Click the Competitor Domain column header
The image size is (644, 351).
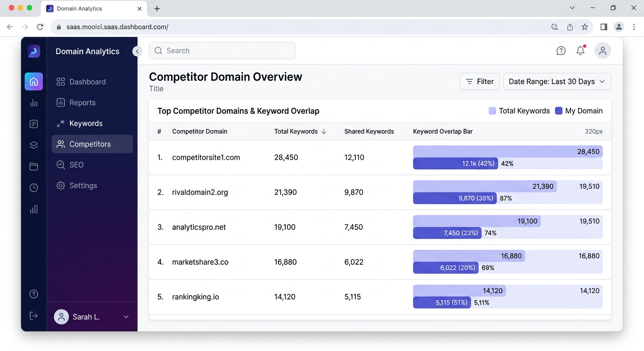(199, 131)
